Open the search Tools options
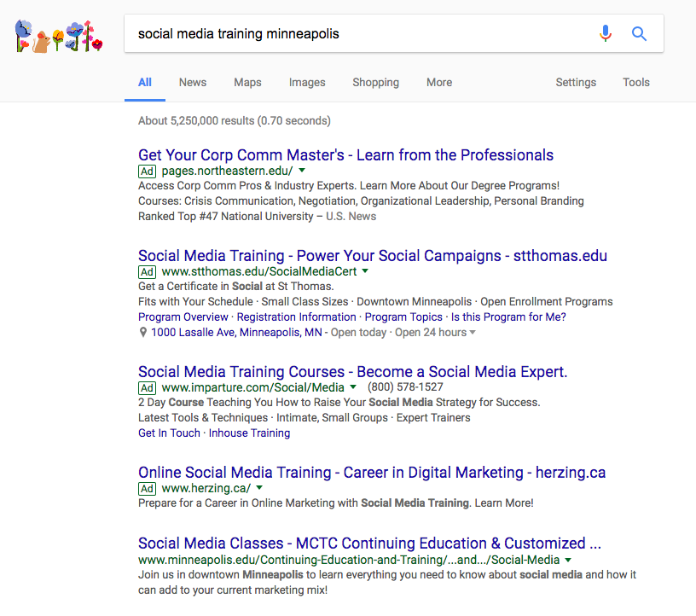 pos(636,82)
